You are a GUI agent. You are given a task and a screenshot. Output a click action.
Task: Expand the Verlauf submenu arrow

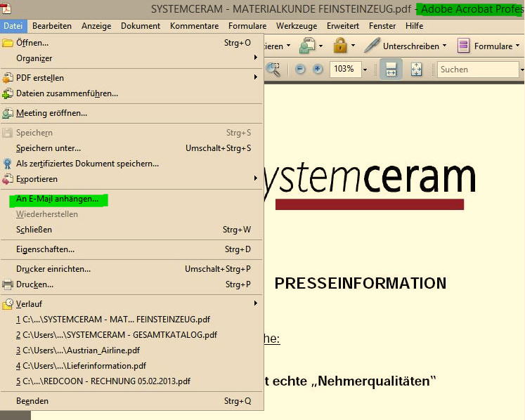255,303
